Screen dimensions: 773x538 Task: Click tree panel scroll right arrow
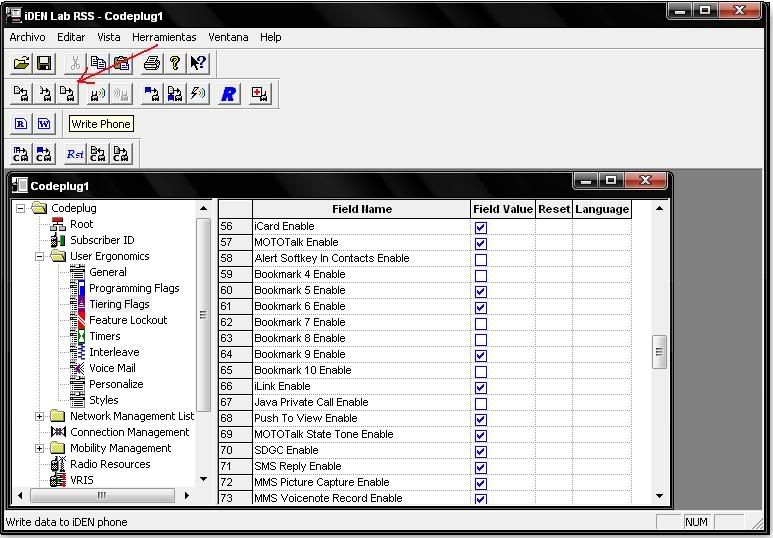pos(186,495)
